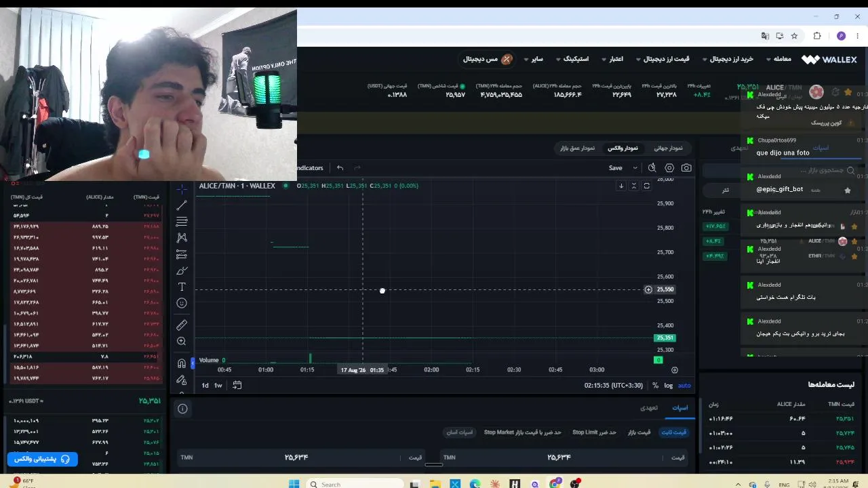Open the Fibonacci retracement tool
Screen dimensions: 868x488
pos(182,222)
